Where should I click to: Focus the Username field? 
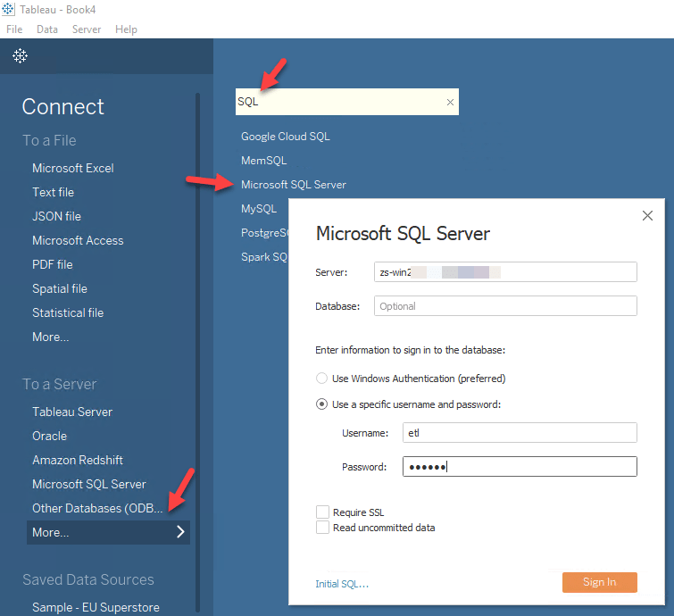[x=520, y=433]
